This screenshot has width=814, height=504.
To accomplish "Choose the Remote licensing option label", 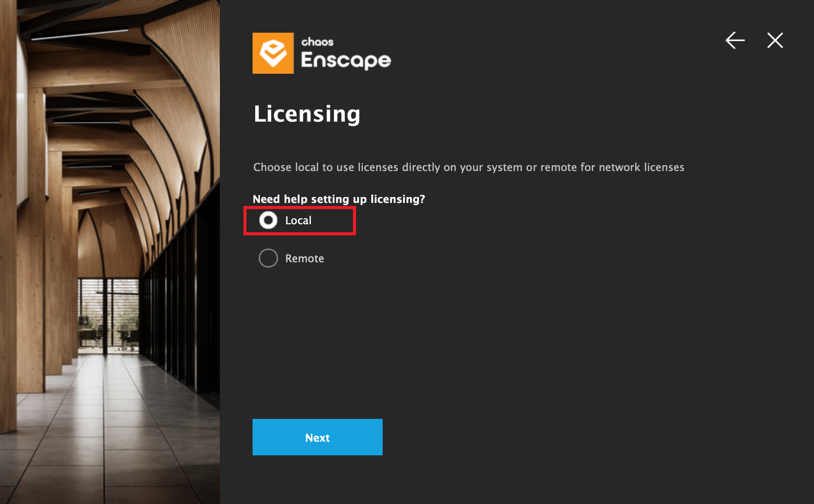I will pyautogui.click(x=305, y=258).
